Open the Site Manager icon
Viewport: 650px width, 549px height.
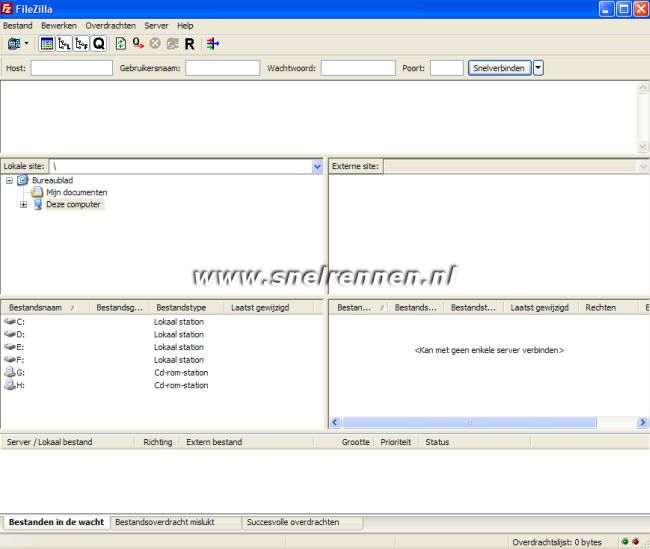point(14,44)
